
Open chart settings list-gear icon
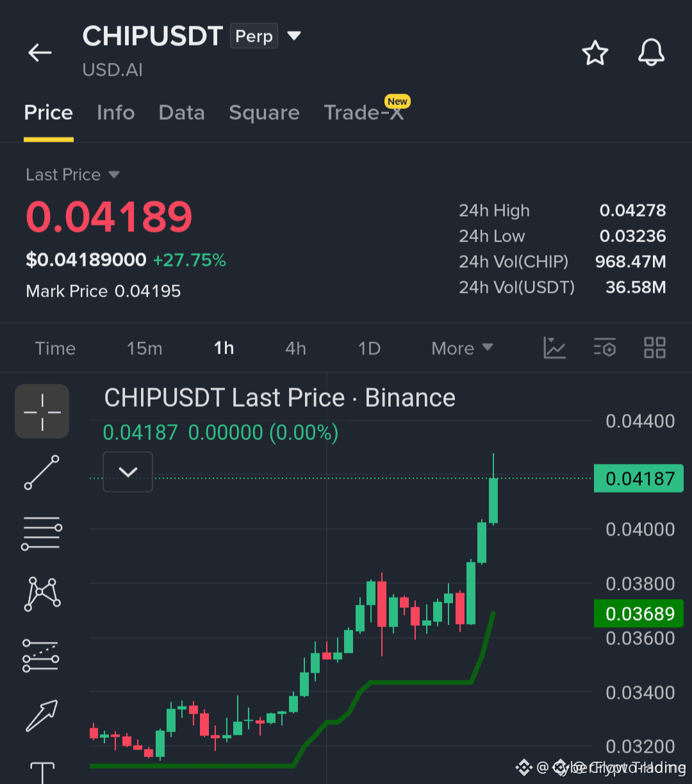[x=605, y=348]
